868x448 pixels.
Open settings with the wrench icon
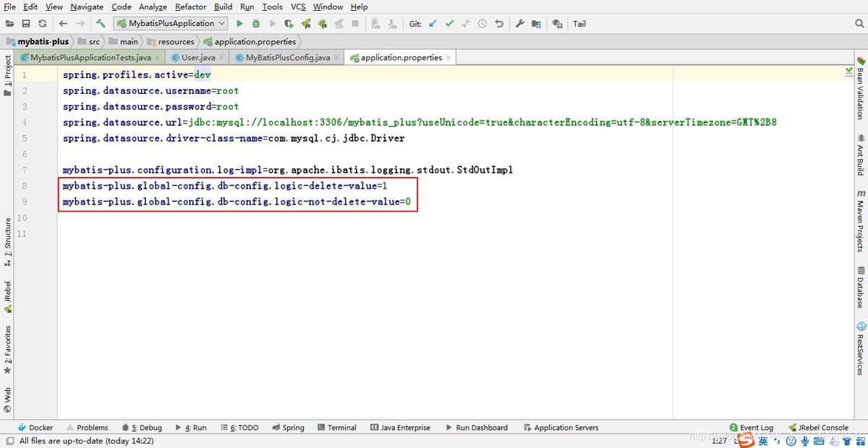pos(519,24)
